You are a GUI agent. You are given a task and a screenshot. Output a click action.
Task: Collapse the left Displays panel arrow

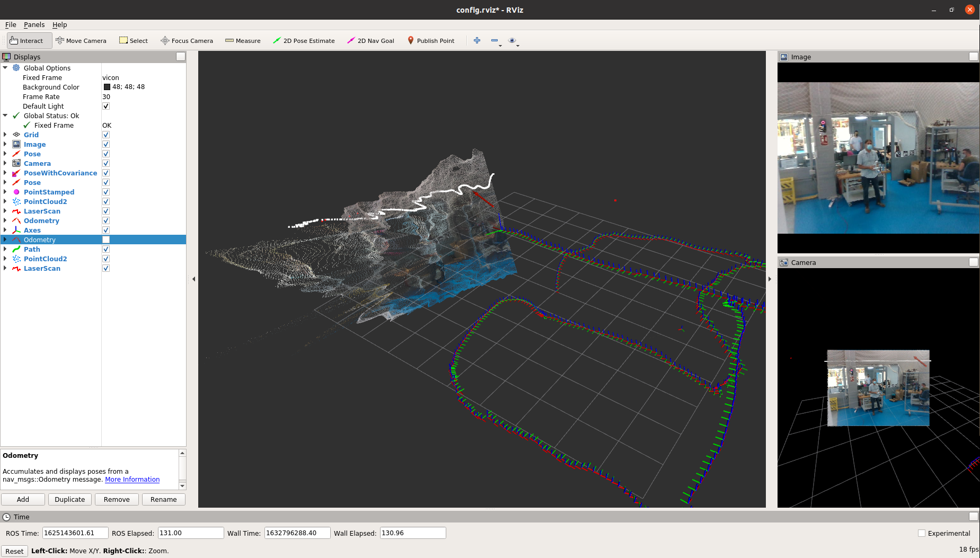tap(193, 279)
